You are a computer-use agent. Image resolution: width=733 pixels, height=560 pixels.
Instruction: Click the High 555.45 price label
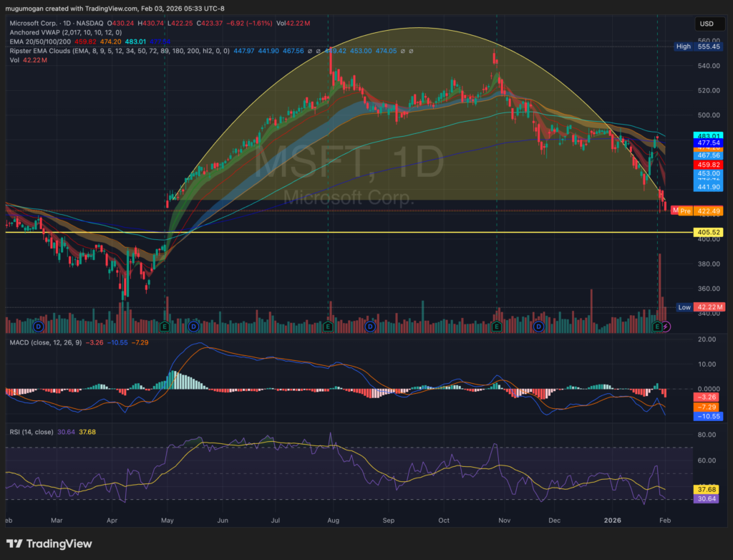(x=699, y=46)
